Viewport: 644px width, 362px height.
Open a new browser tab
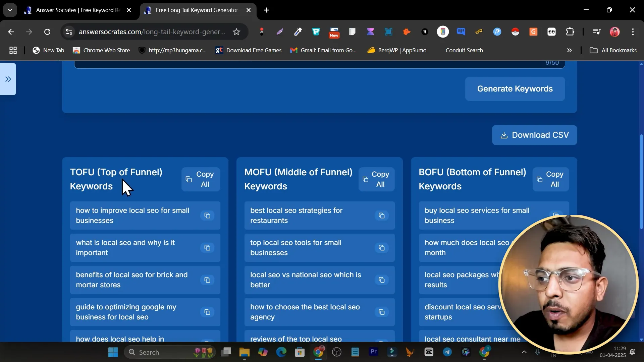[x=267, y=10]
